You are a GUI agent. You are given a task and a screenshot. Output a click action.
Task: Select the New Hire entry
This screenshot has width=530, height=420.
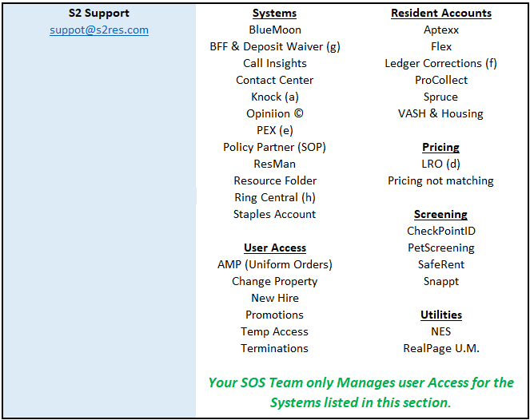coord(275,298)
